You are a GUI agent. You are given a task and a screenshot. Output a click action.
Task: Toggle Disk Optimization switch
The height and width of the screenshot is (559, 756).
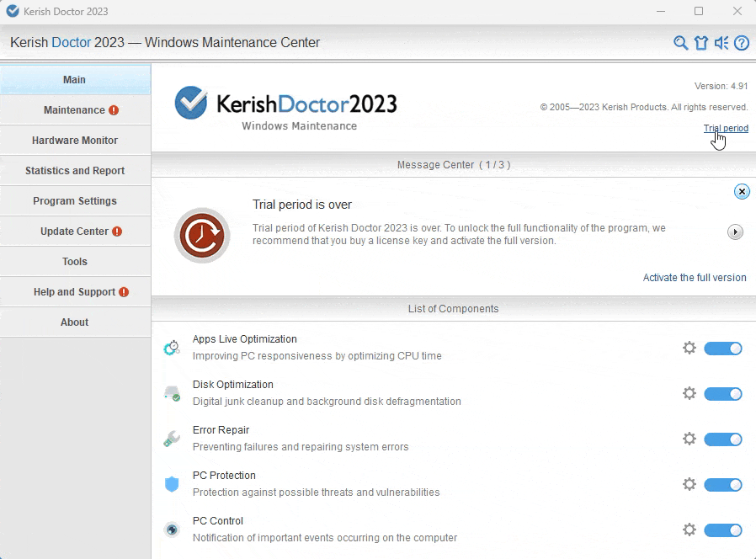[x=722, y=393]
